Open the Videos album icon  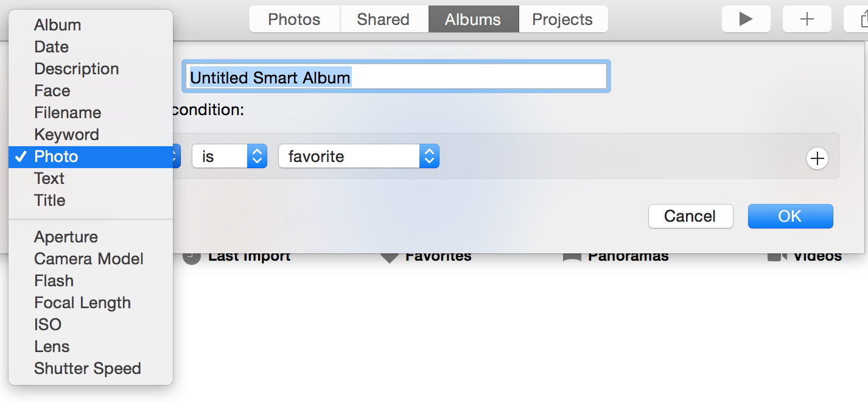[777, 256]
